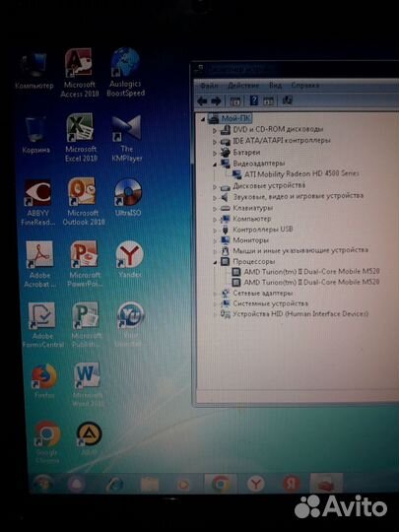
Task: Open Adobe FormsCentral shortcut
Action: click(x=42, y=325)
